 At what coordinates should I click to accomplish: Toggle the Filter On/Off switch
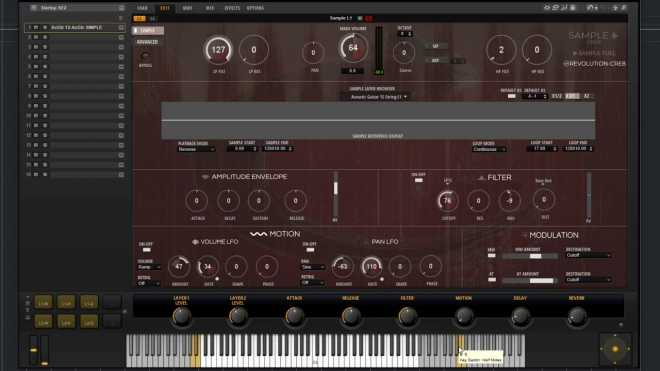[x=419, y=180]
